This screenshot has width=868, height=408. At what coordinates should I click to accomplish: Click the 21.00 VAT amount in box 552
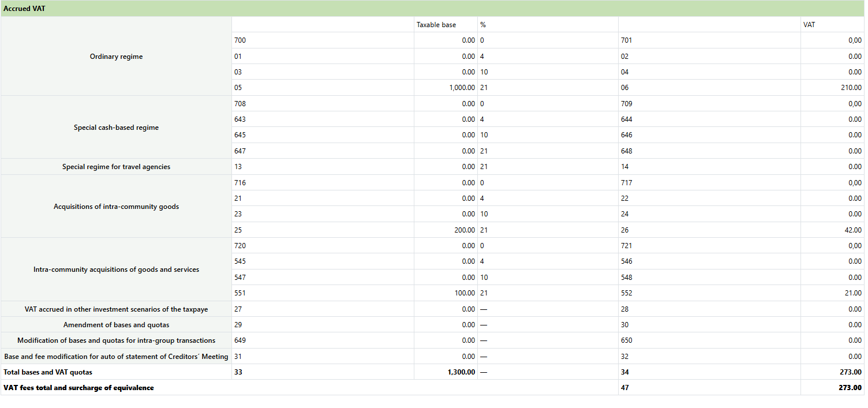pos(852,293)
